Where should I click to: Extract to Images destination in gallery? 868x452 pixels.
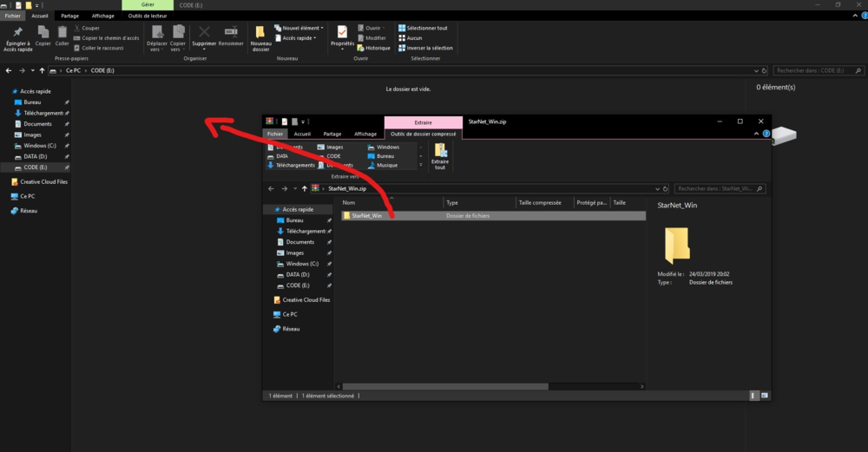pyautogui.click(x=331, y=147)
